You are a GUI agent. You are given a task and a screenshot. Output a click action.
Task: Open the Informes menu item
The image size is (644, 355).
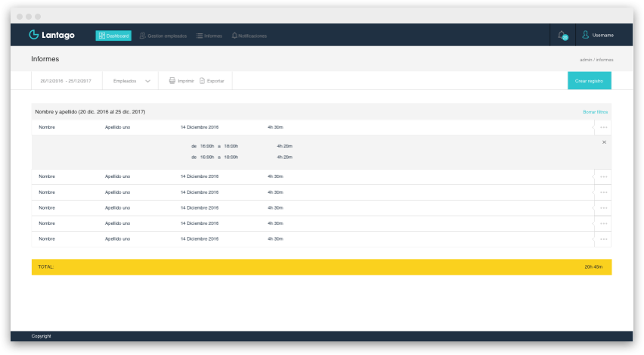click(x=209, y=36)
